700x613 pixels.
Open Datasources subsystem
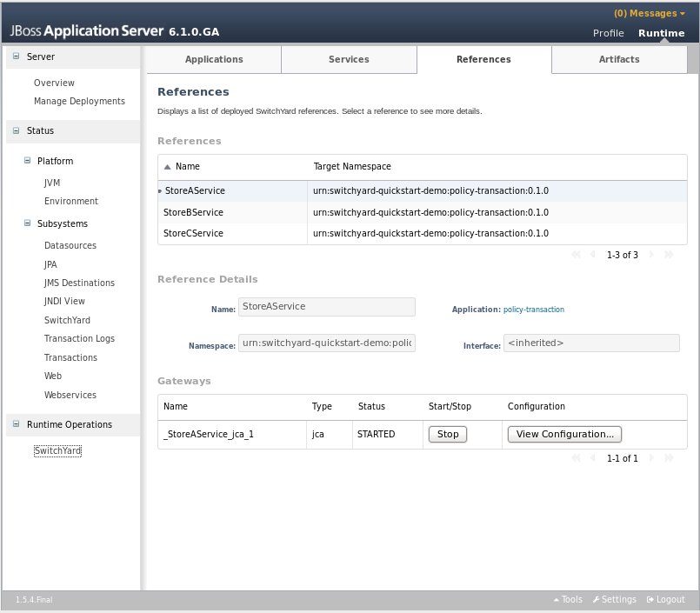tap(70, 245)
